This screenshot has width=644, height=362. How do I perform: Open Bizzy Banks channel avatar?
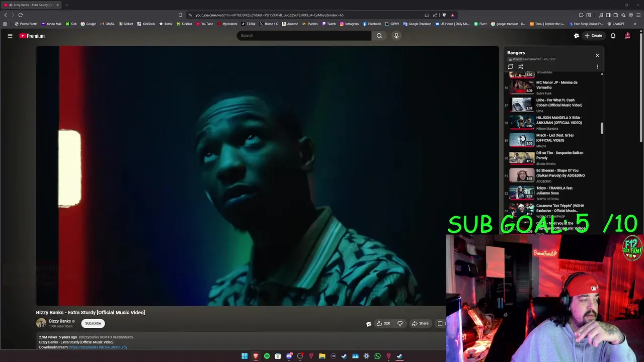41,323
